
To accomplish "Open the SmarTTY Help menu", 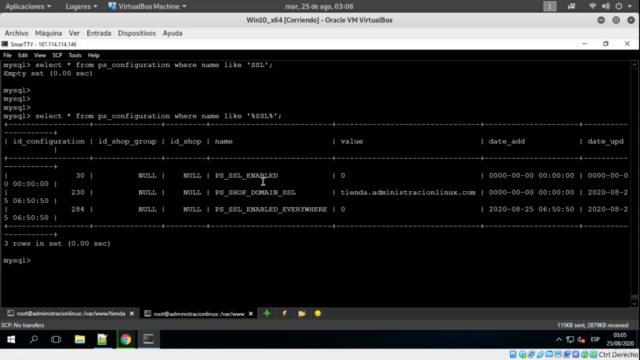I will [93, 55].
